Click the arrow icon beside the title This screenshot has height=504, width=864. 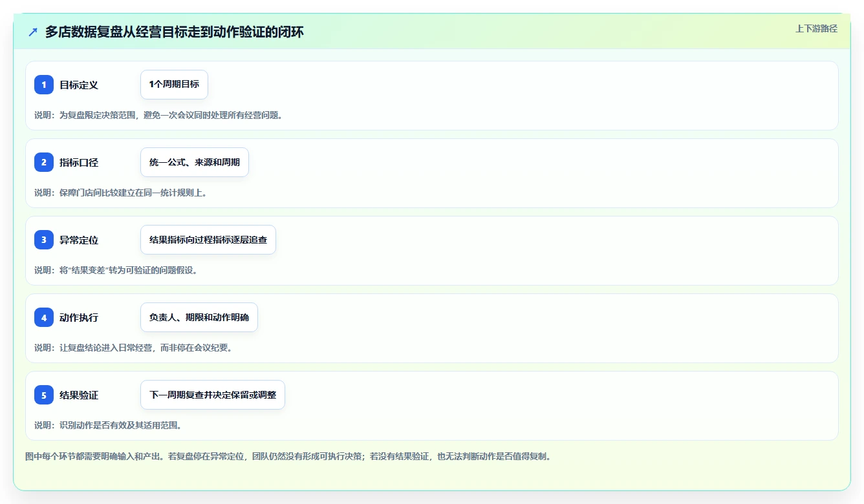pos(33,32)
